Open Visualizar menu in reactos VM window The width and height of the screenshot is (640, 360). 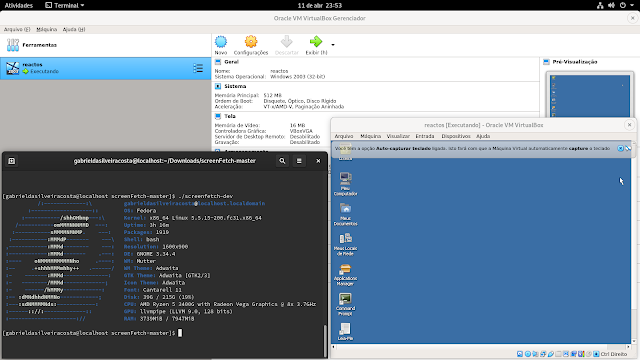click(x=398, y=136)
